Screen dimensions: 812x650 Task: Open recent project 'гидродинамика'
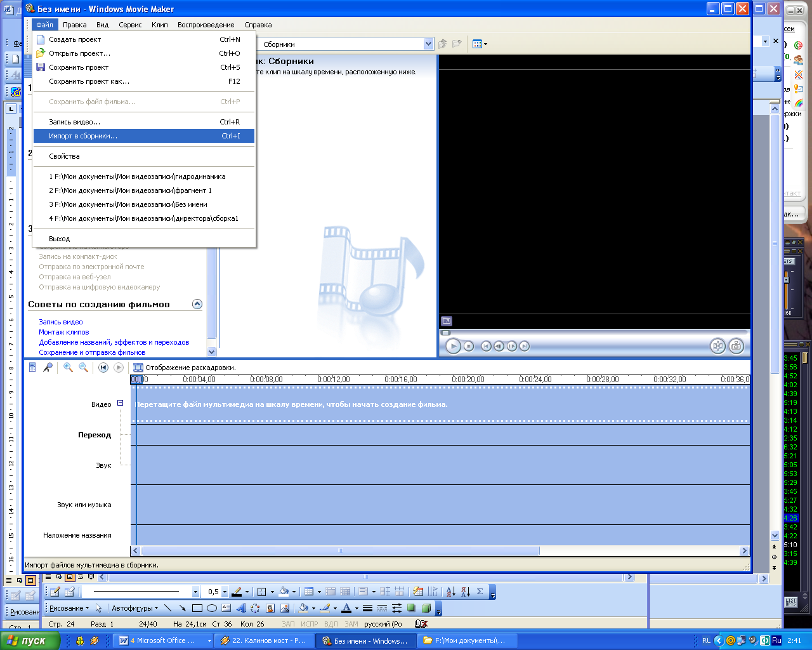click(x=144, y=176)
